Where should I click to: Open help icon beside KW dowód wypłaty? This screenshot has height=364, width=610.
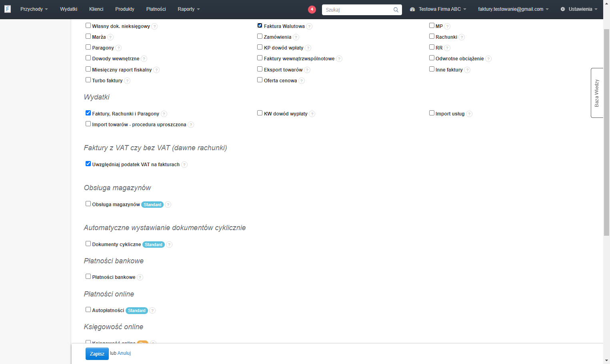coord(312,114)
